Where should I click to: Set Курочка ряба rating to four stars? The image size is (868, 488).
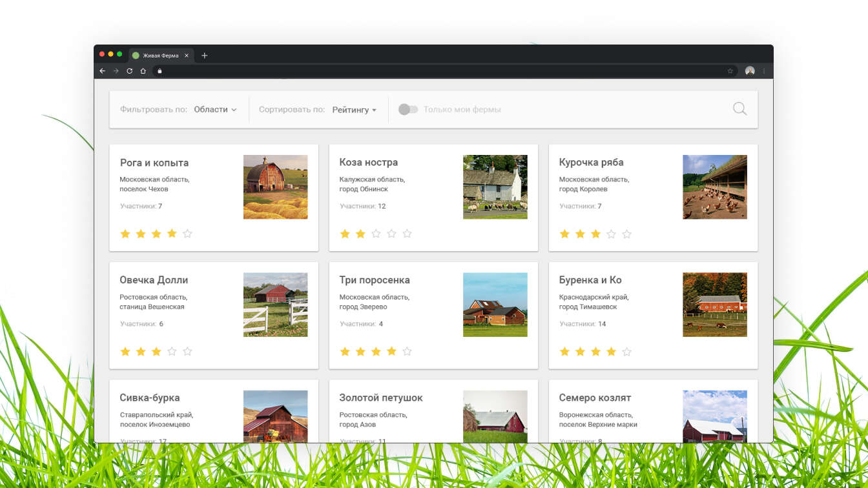click(611, 234)
